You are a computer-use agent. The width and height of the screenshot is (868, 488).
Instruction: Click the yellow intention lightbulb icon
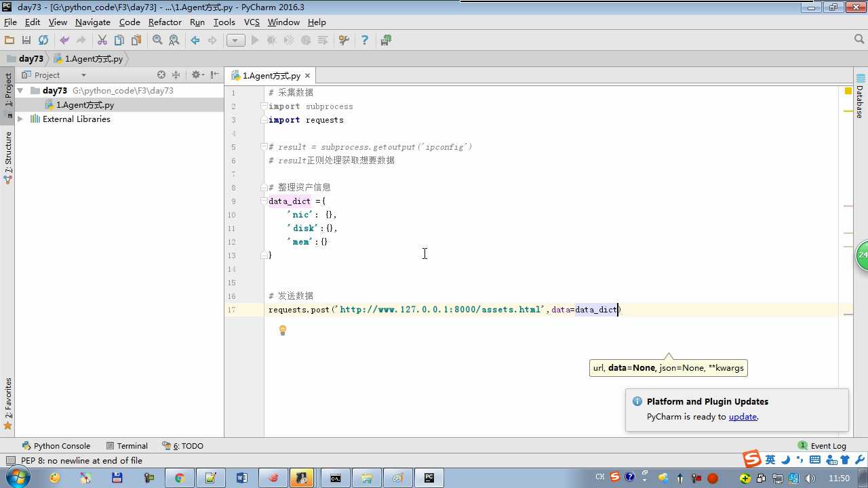click(x=283, y=330)
